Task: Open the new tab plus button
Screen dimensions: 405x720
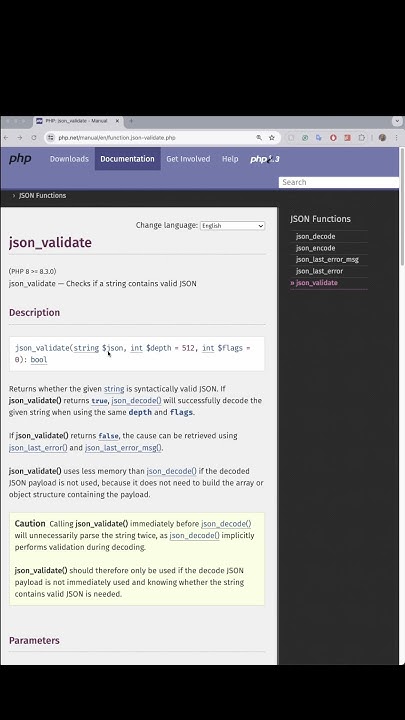Action: [131, 121]
